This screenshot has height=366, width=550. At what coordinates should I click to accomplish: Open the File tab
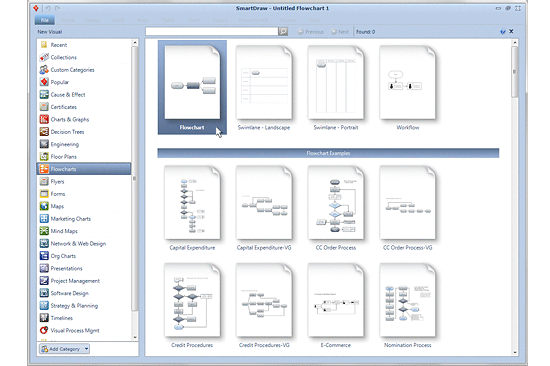[x=45, y=20]
